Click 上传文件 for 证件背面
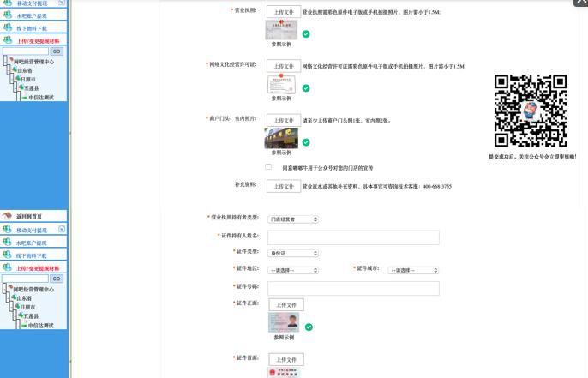The image size is (588, 378). (x=286, y=359)
